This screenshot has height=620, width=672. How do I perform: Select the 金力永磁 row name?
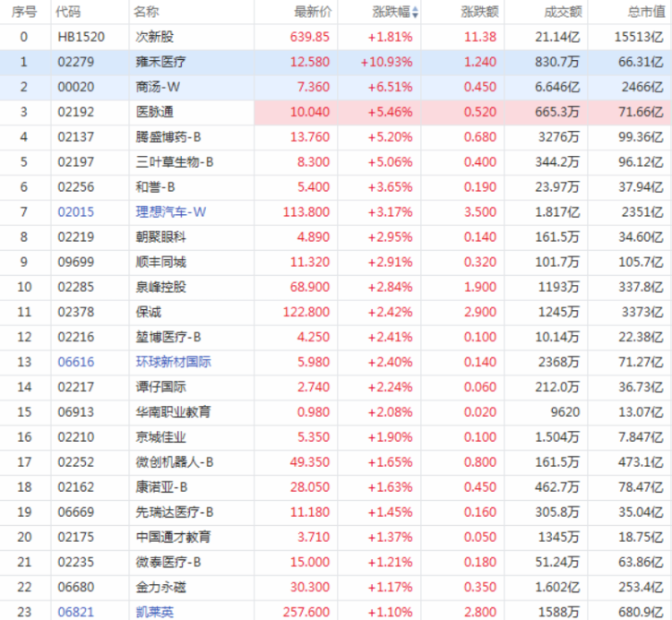[160, 587]
